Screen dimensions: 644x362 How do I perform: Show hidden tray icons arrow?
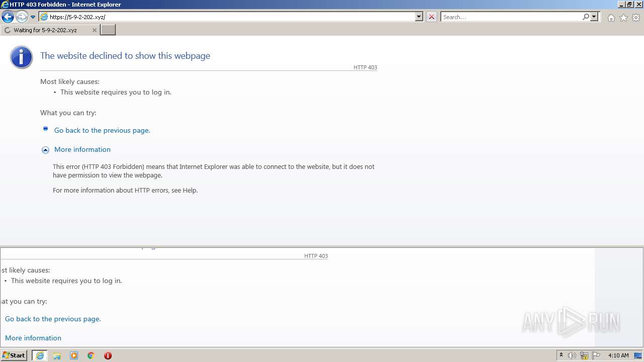coord(561,355)
